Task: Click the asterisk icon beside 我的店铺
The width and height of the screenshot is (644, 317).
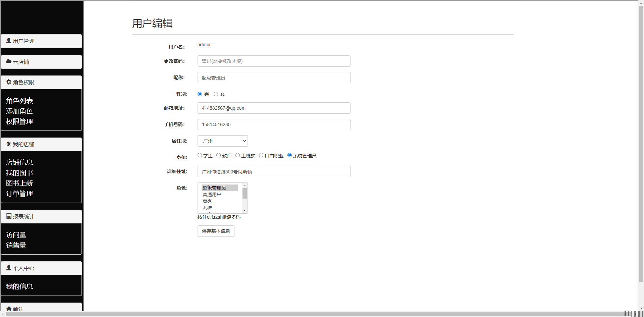Action: 9,144
